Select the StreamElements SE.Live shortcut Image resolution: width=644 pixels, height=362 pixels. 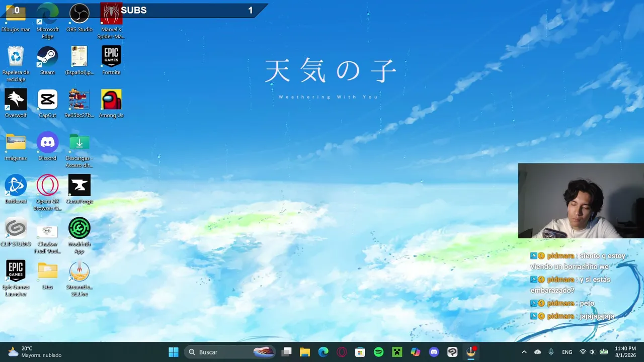pos(79,279)
